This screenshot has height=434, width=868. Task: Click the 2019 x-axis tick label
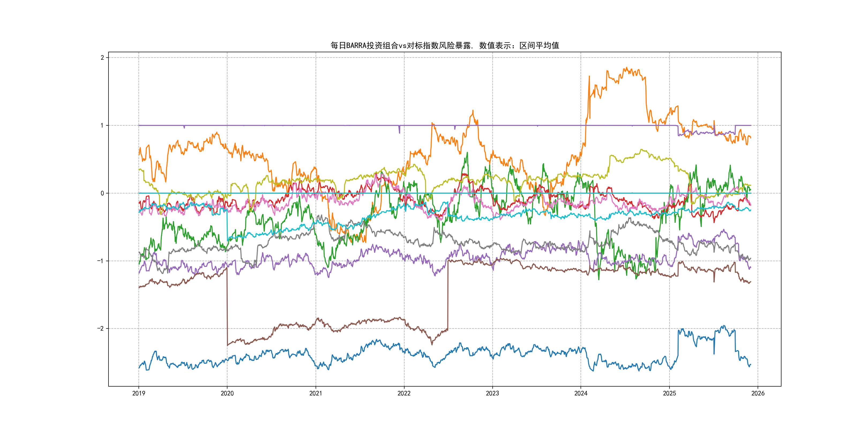pos(139,393)
